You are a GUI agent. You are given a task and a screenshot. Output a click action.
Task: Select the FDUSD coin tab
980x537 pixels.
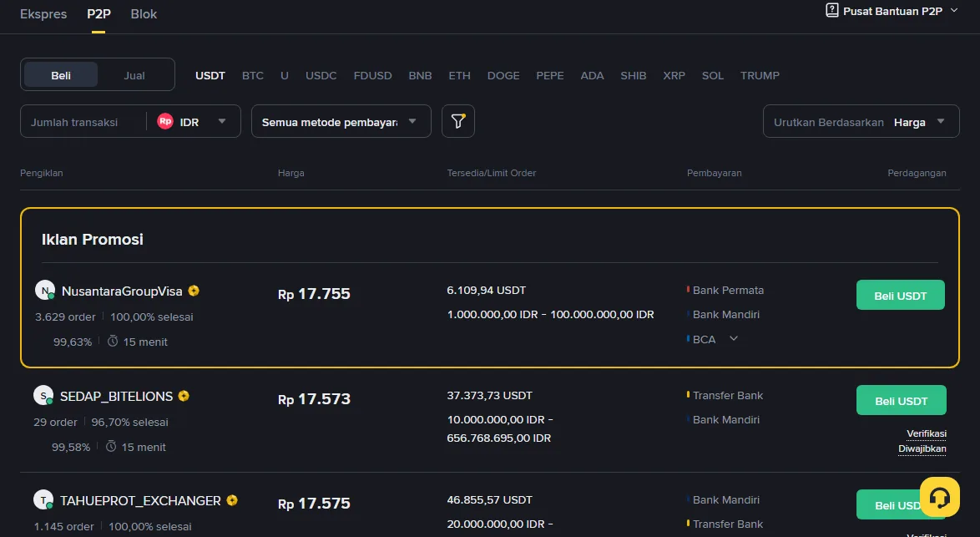point(372,75)
